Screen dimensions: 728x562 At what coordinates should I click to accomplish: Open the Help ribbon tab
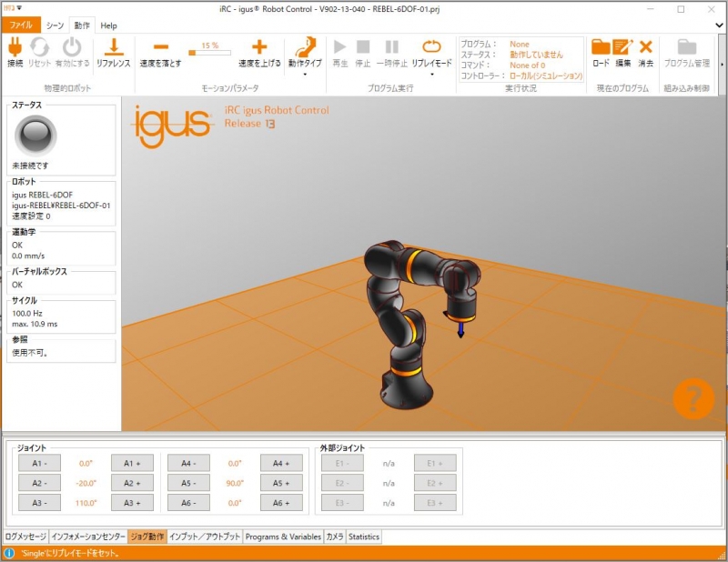click(x=108, y=25)
